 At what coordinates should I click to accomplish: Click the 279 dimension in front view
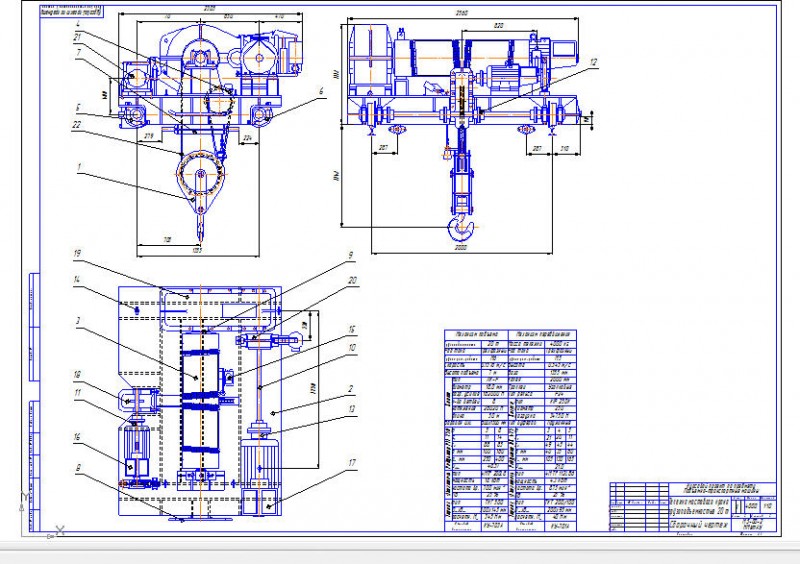(x=149, y=136)
